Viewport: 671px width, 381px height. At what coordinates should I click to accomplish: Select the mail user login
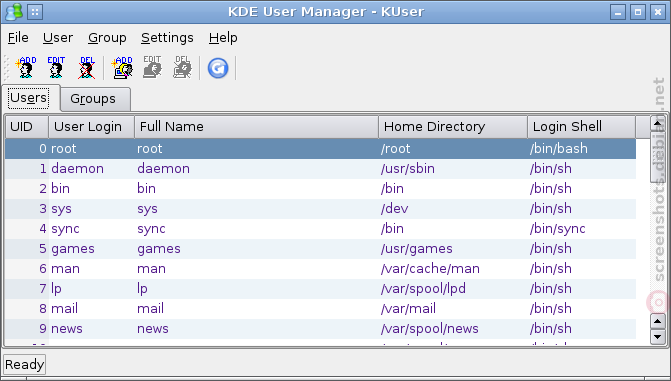pyautogui.click(x=64, y=309)
